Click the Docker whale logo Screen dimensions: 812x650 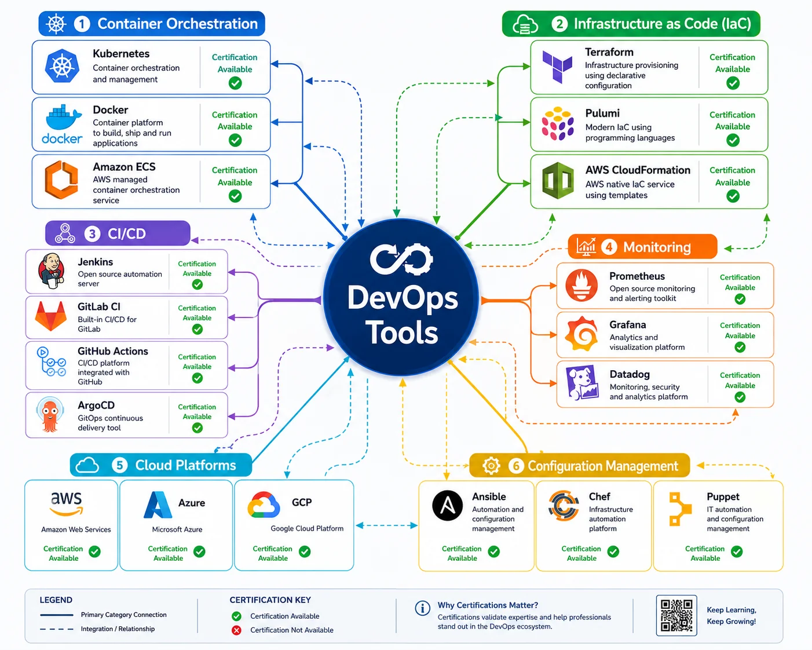tap(63, 125)
